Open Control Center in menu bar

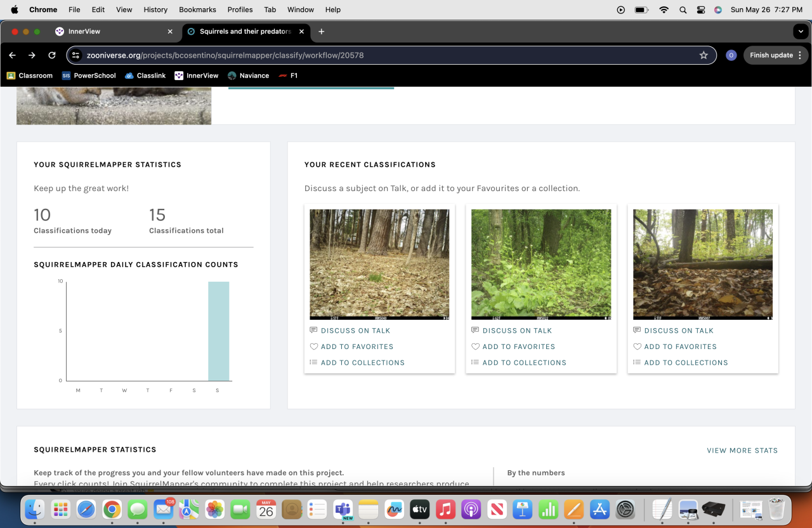[701, 10]
